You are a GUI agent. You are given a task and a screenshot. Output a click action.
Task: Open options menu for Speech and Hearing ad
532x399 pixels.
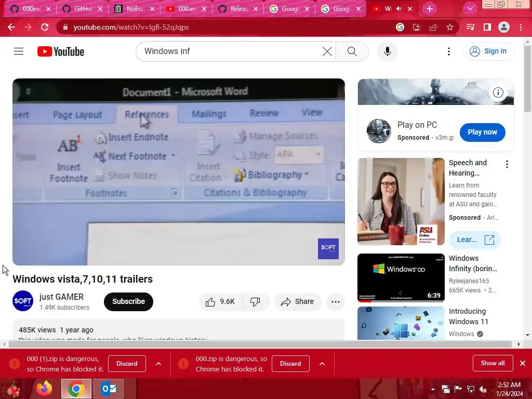click(507, 165)
